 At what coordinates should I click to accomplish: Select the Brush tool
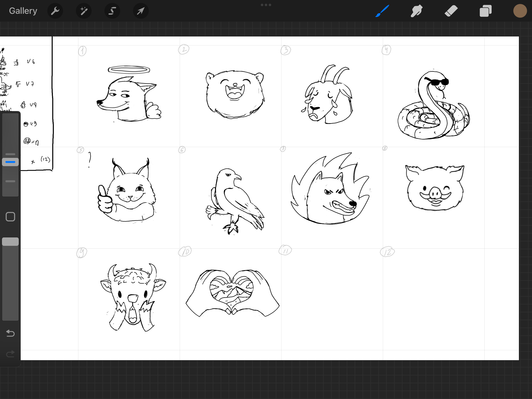[382, 11]
